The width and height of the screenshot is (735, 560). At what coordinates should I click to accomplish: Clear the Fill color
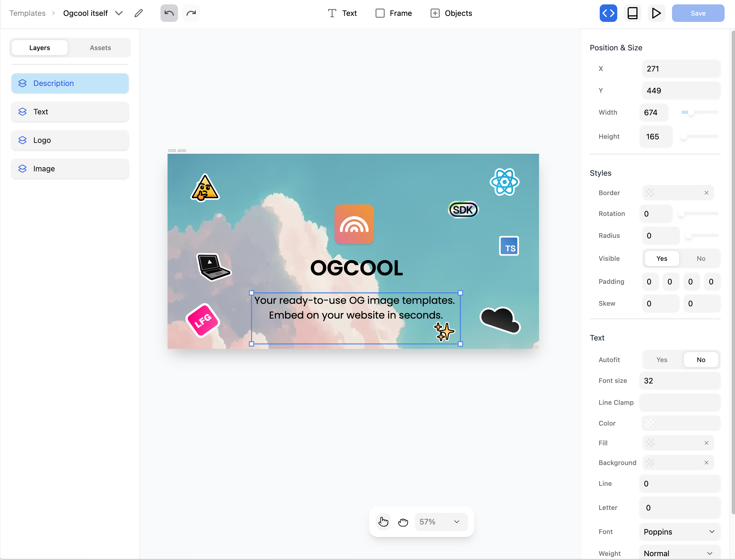[x=706, y=443]
